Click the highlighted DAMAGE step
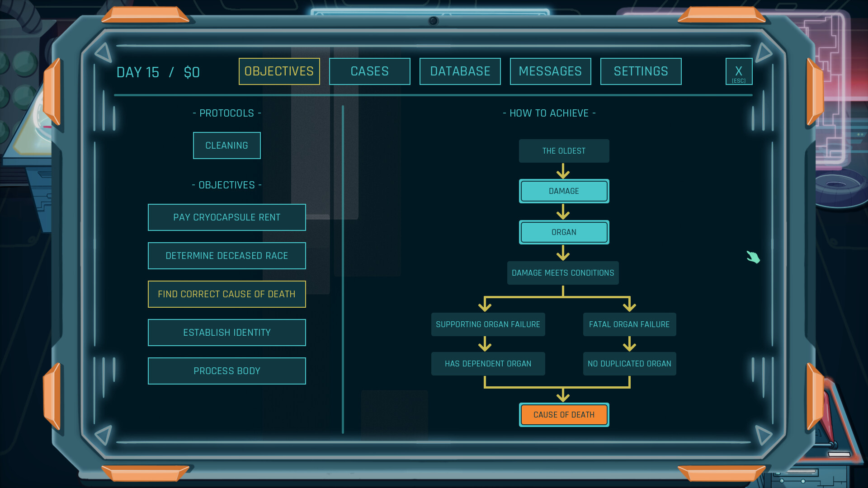The image size is (868, 488). (x=564, y=191)
